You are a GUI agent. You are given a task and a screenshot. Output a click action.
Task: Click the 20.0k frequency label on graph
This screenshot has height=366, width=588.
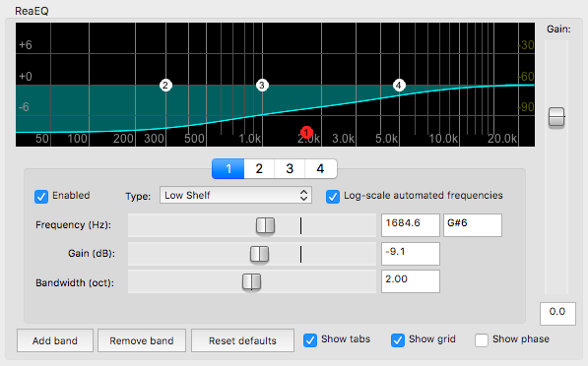tap(502, 139)
